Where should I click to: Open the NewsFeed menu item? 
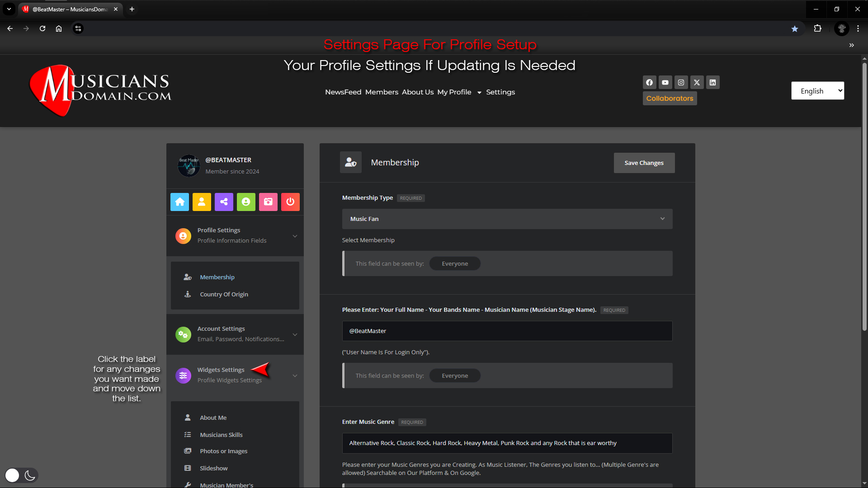[x=343, y=92]
